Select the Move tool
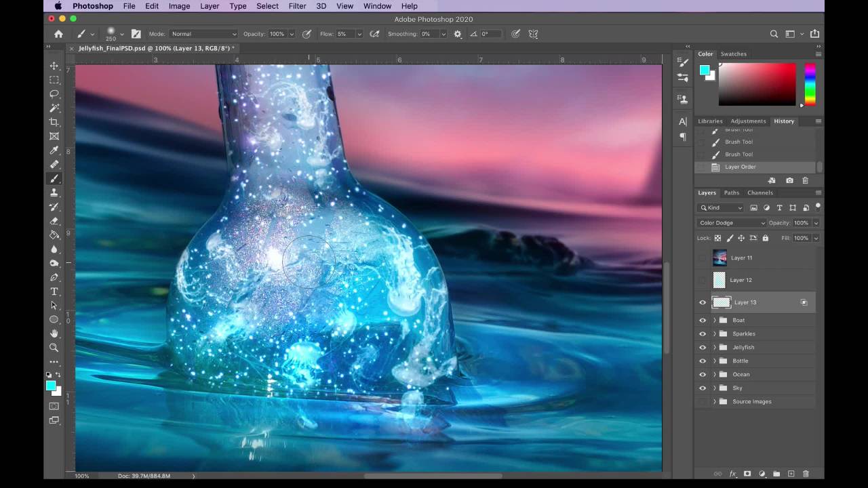This screenshot has width=868, height=488. coord(54,66)
